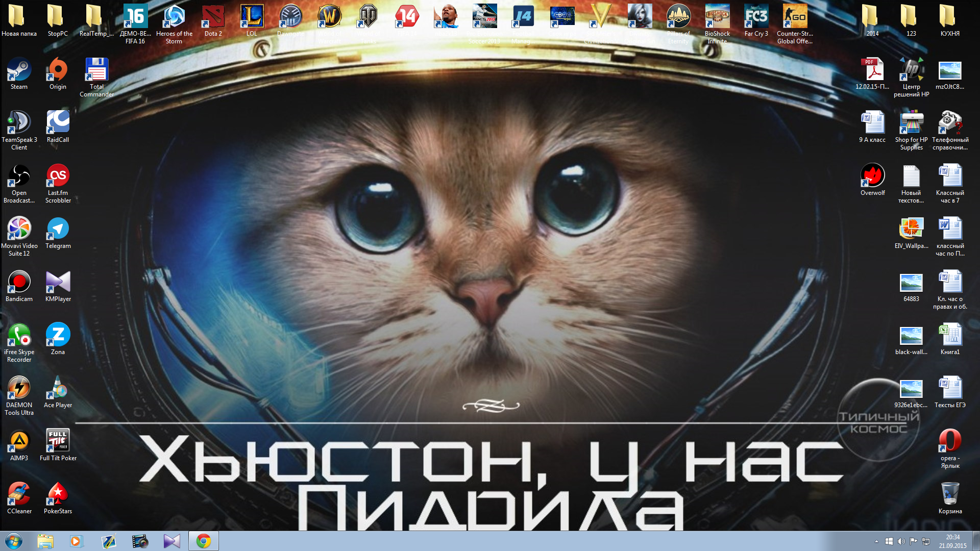Open Action Center via the flag icon
The image size is (980, 551).
[x=914, y=541]
